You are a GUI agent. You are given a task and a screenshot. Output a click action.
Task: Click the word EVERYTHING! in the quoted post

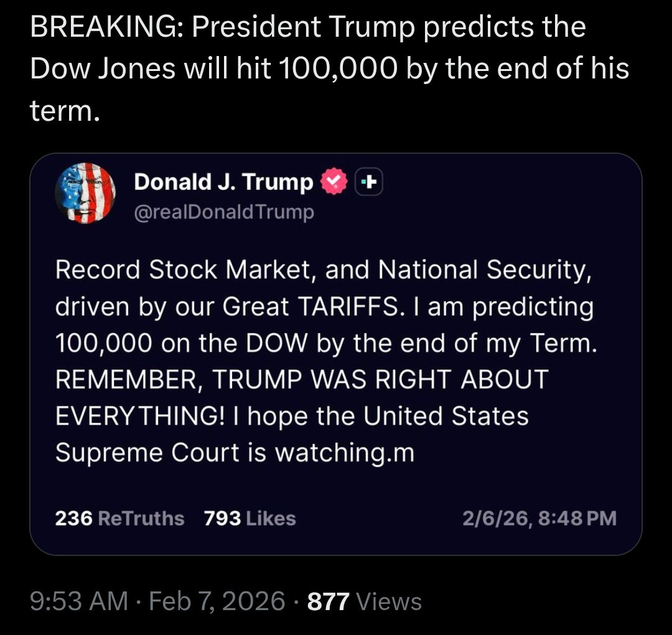131,416
